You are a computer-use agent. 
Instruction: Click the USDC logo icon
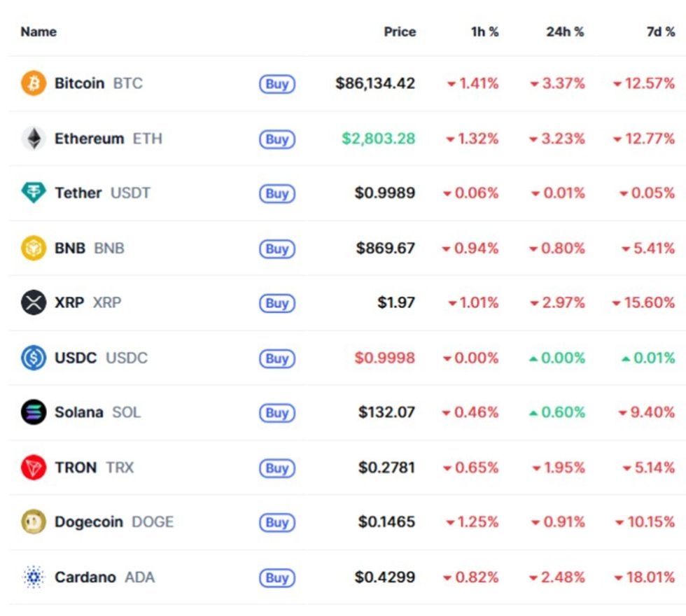33,358
